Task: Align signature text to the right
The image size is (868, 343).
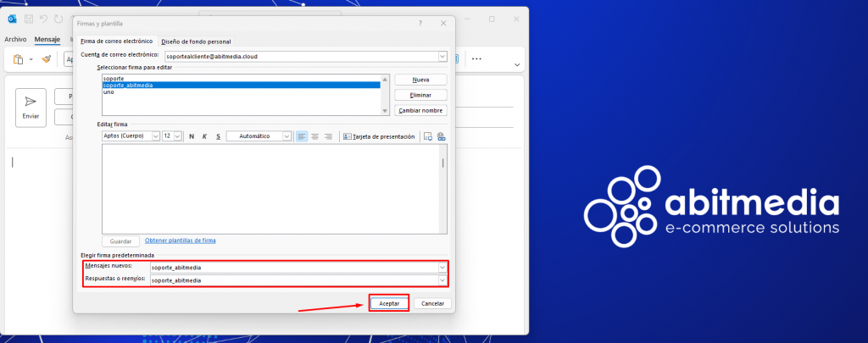Action: tap(328, 136)
